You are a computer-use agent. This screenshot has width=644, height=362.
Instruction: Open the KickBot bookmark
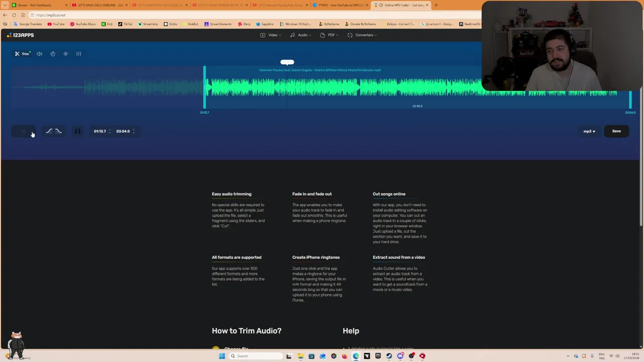coord(190,24)
